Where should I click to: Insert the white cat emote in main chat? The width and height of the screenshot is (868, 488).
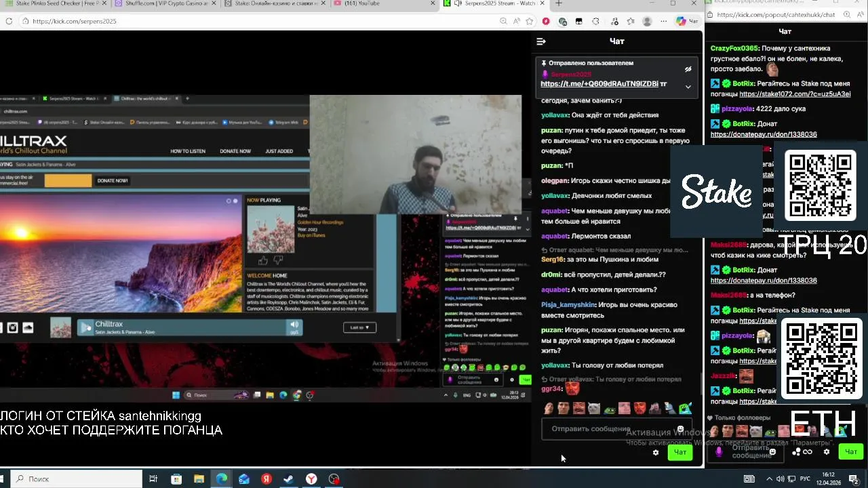tap(594, 408)
